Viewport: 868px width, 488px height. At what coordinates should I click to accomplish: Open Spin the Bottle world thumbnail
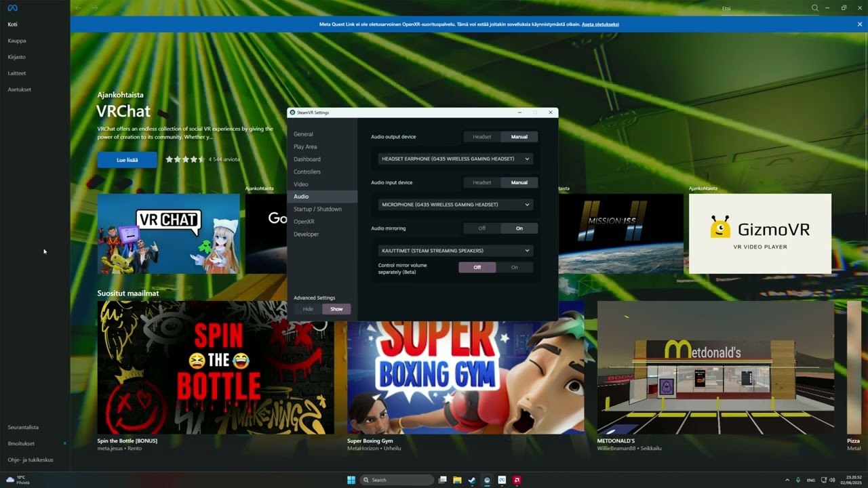click(216, 367)
